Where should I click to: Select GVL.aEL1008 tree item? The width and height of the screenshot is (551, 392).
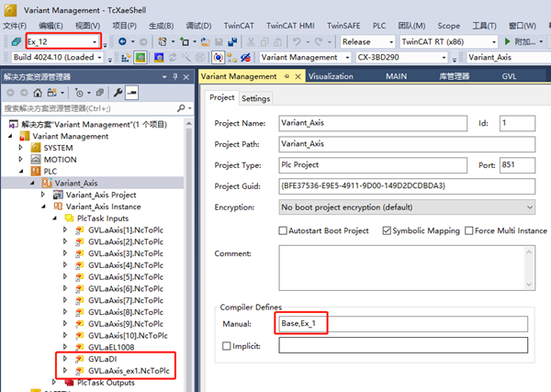tap(111, 347)
